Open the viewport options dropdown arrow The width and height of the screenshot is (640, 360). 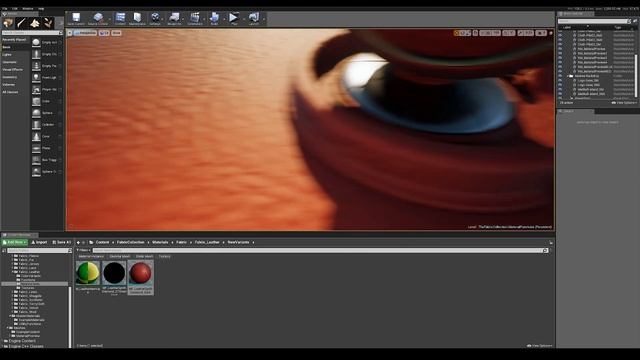pos(70,33)
